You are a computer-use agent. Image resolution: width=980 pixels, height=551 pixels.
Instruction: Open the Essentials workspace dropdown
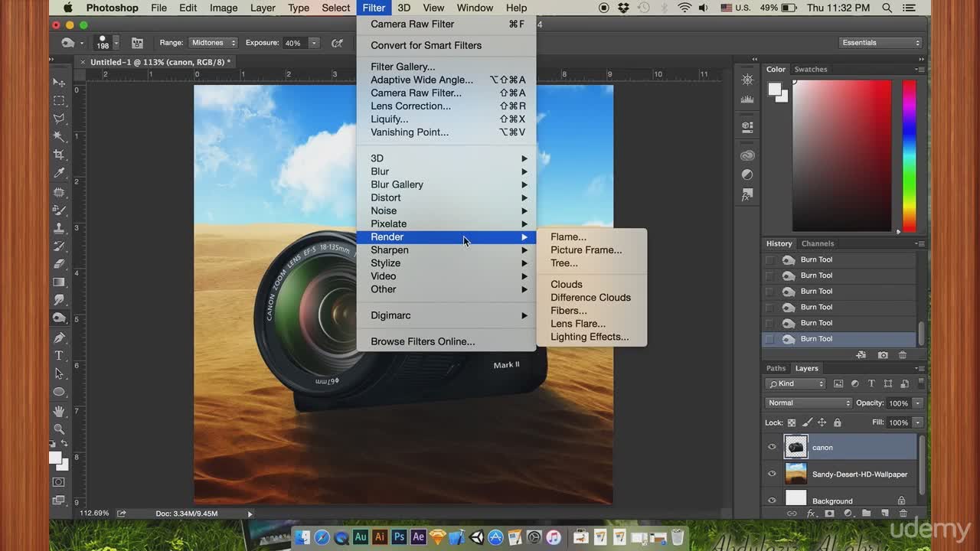pos(880,43)
